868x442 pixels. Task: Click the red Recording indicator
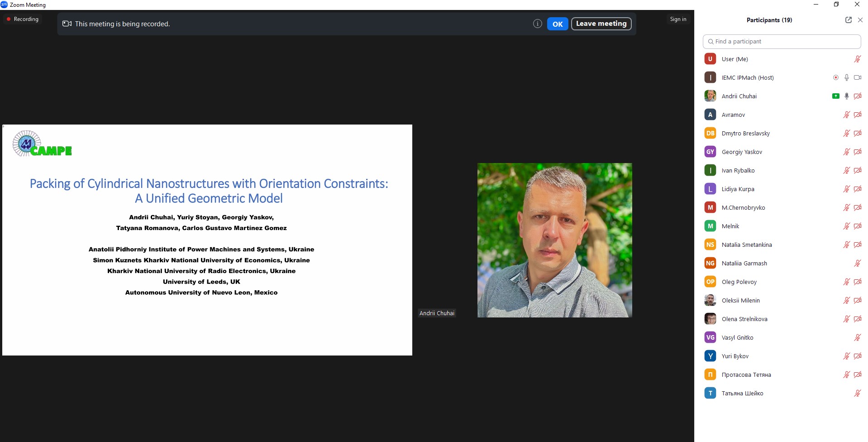pos(23,19)
